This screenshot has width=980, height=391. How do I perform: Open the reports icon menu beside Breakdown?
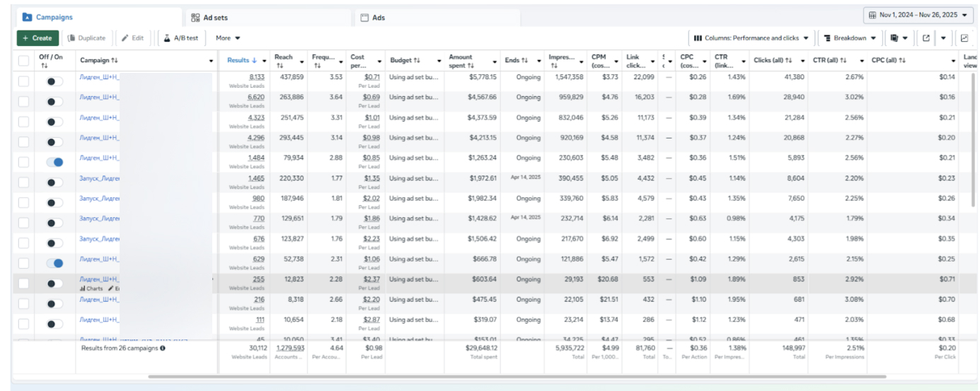click(x=899, y=38)
